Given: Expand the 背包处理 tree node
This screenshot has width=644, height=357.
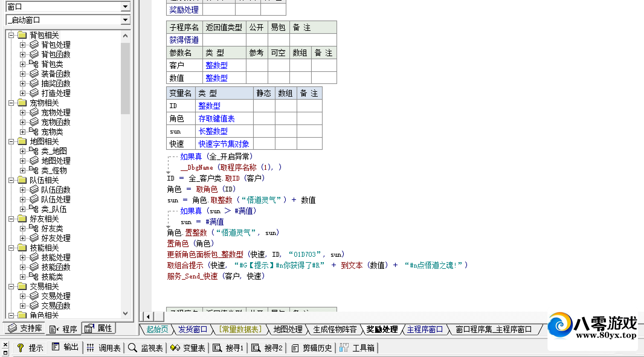Looking at the screenshot, I should pos(23,45).
